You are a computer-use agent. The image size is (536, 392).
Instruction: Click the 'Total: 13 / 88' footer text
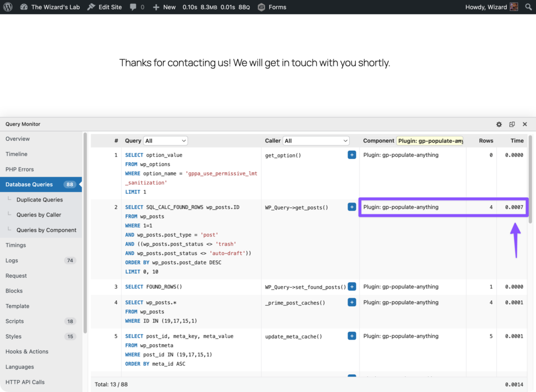tap(111, 385)
